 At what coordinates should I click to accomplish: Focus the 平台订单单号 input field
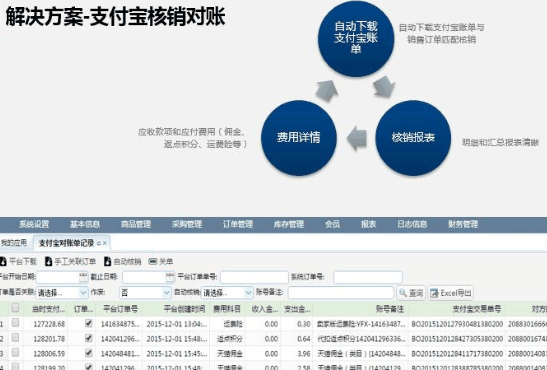click(254, 277)
